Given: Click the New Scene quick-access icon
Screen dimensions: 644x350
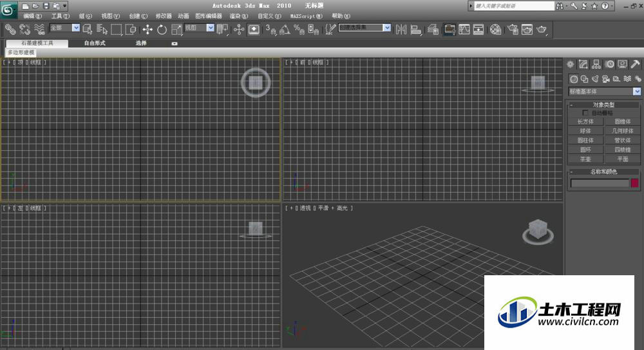Looking at the screenshot, I should (x=26, y=6).
